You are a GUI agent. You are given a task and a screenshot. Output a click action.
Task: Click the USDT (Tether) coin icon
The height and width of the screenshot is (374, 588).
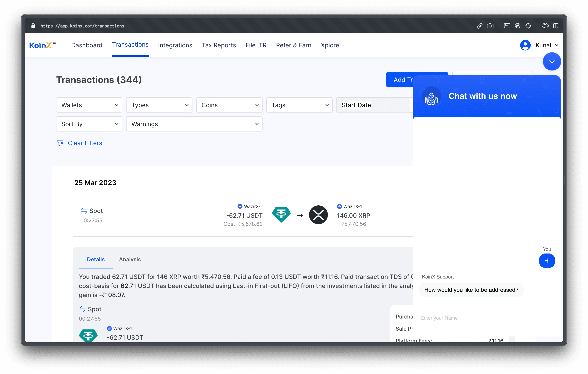[281, 215]
